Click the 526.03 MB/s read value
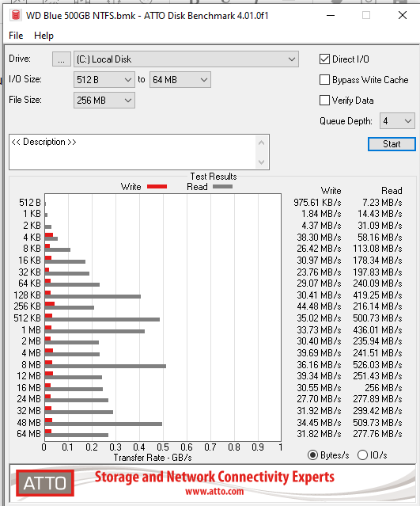Viewport: 420px width, 506px height. pos(377,365)
